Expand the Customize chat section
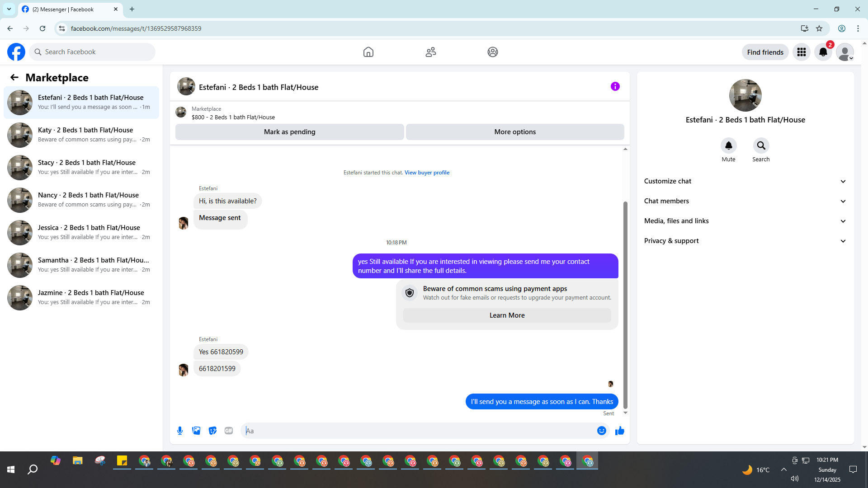Image resolution: width=868 pixels, height=488 pixels. [745, 181]
